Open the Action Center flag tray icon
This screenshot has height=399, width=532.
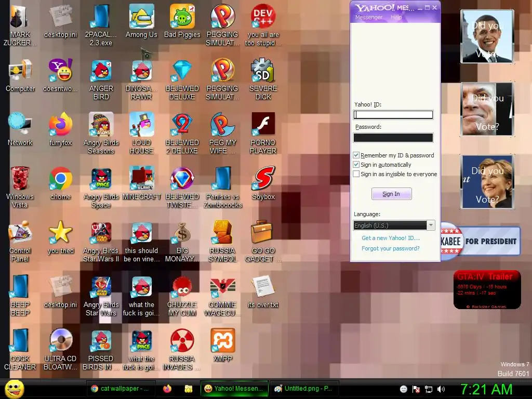click(416, 389)
